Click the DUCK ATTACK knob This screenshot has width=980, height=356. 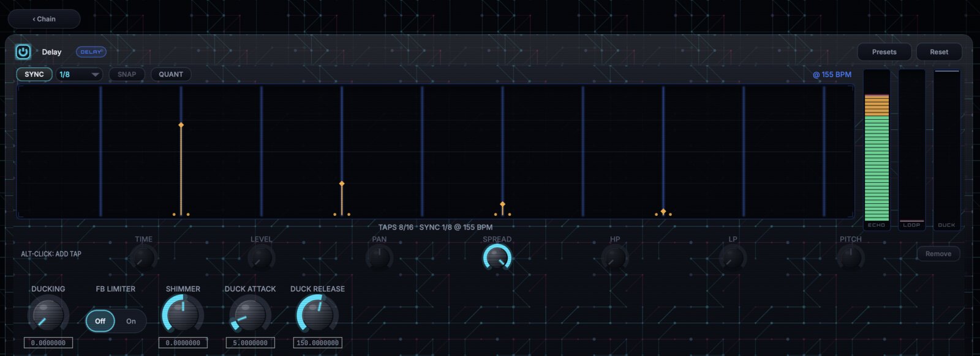tap(250, 315)
